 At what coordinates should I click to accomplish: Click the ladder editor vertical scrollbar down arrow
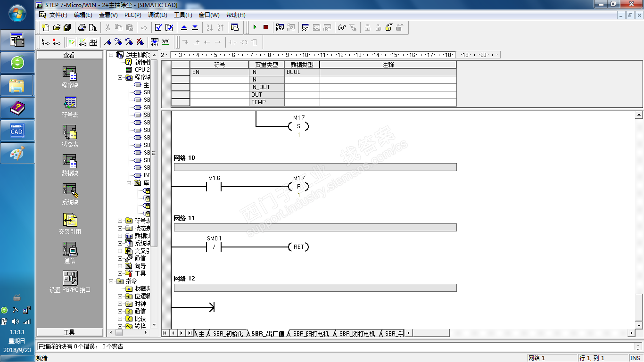point(639,325)
